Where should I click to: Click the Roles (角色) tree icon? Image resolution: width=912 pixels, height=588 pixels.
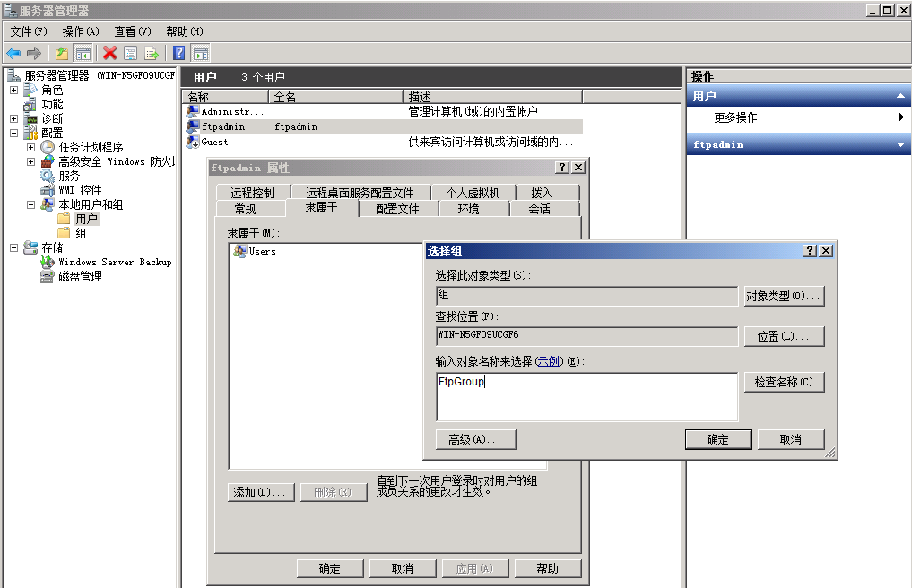(x=30, y=90)
